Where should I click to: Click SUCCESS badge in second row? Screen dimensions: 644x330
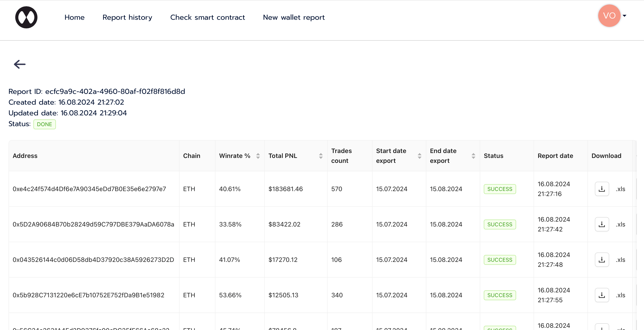point(499,224)
